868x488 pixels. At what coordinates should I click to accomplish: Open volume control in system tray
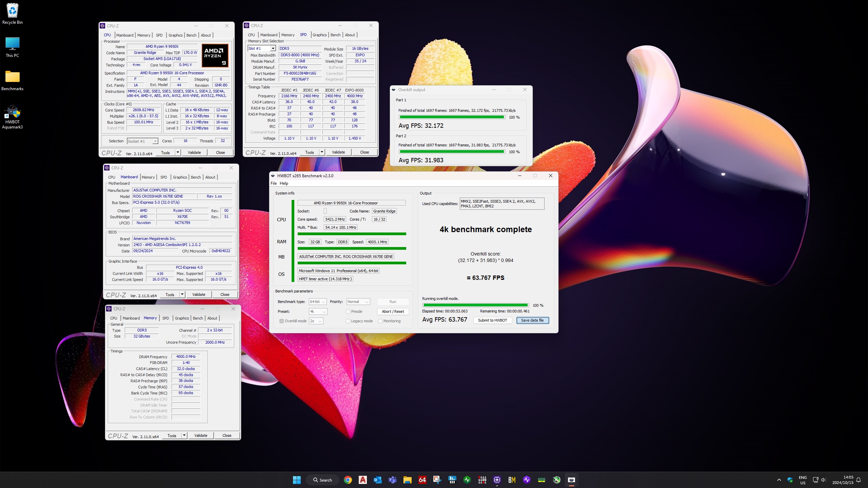tap(824, 480)
